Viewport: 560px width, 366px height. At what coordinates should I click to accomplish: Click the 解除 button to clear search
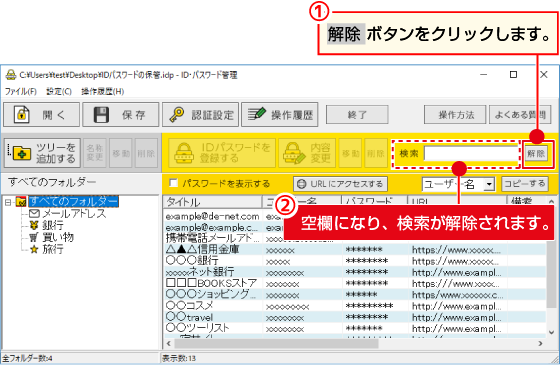pyautogui.click(x=536, y=154)
